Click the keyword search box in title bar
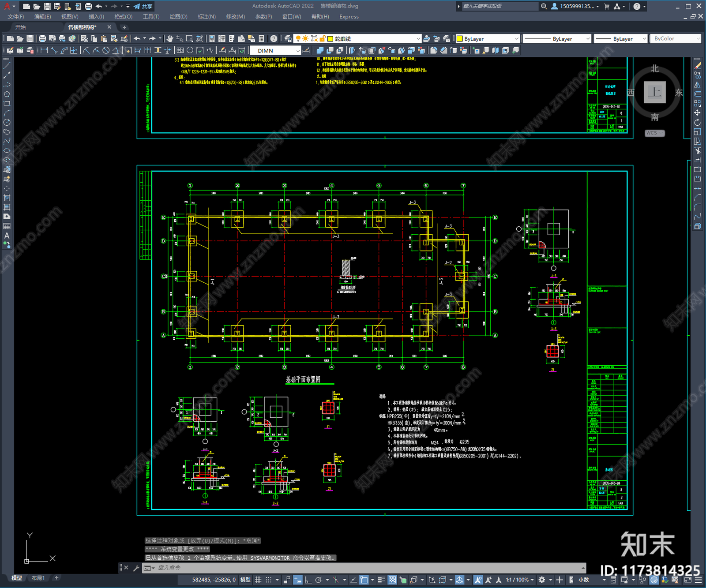Image resolution: width=706 pixels, height=588 pixels. [500, 6]
